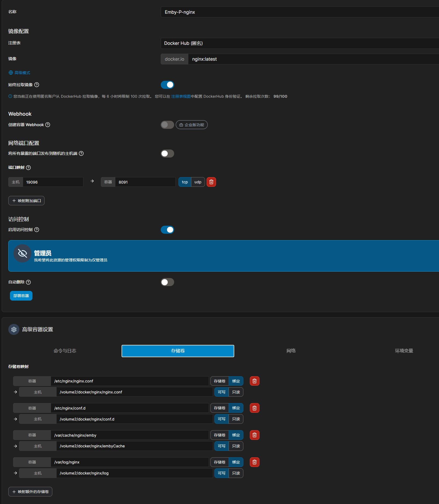Select udp protocol for port mapping
Image resolution: width=439 pixels, height=504 pixels.
pos(198,182)
